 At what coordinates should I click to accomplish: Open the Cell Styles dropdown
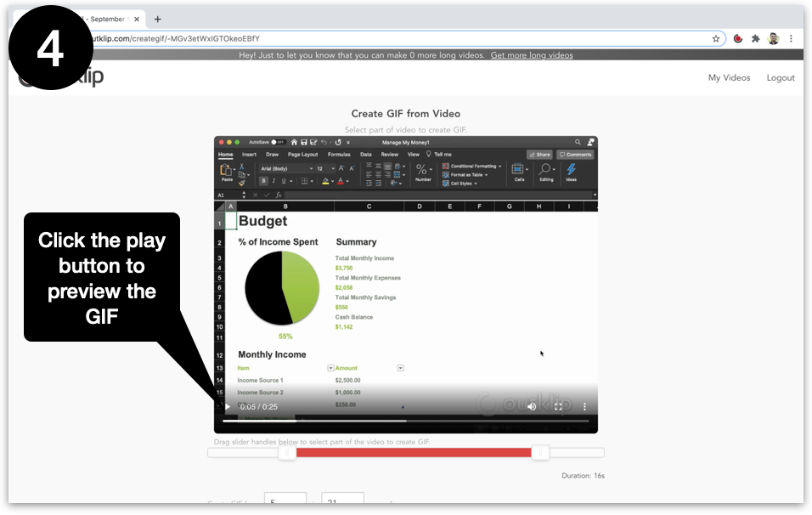tap(460, 184)
